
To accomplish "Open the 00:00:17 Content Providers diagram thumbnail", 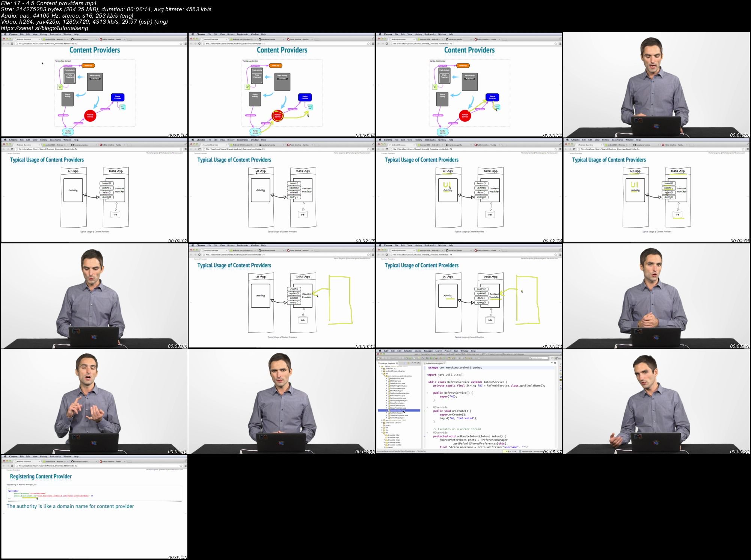I will point(94,85).
